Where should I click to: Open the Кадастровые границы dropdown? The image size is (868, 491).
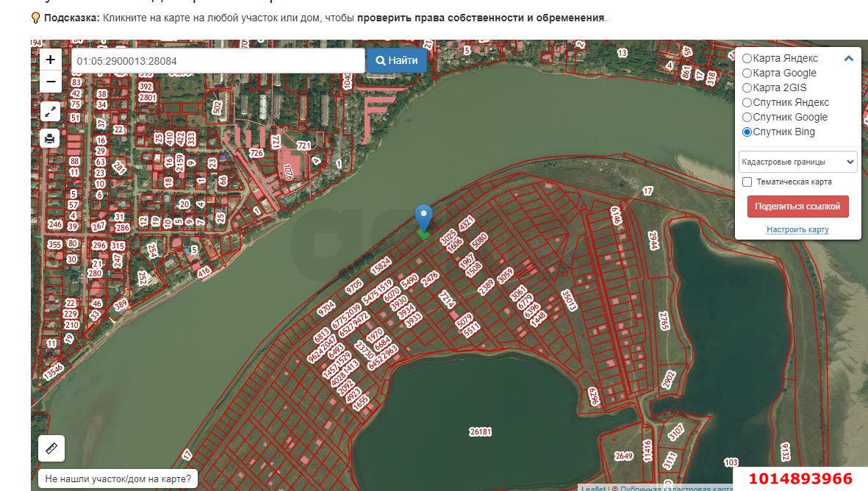coord(797,162)
